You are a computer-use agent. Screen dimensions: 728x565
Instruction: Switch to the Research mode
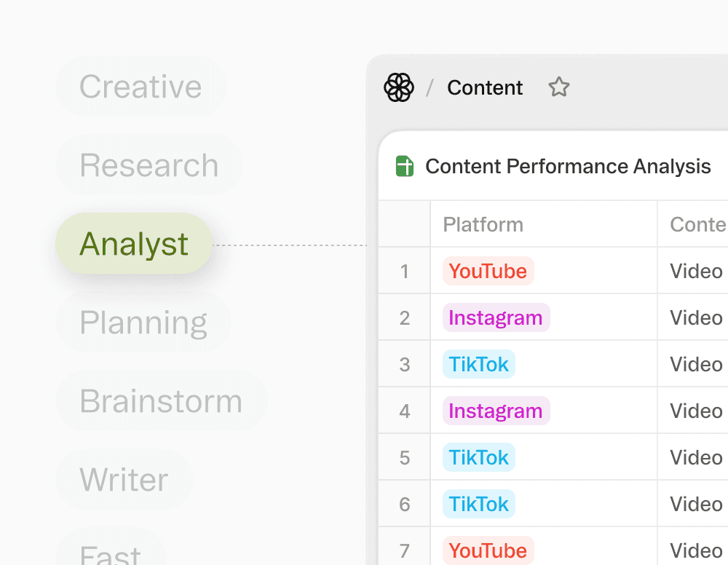tap(149, 165)
